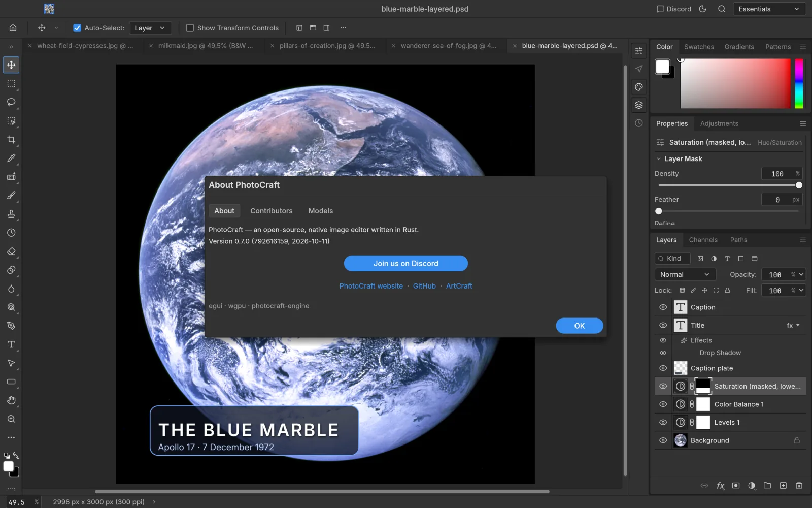Click the hue spectrum strip

[799, 83]
